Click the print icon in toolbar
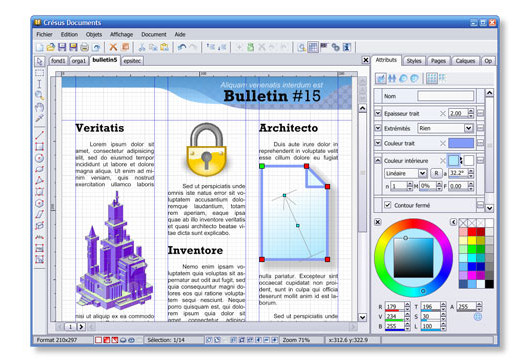The height and width of the screenshot is (362, 530). (x=85, y=47)
